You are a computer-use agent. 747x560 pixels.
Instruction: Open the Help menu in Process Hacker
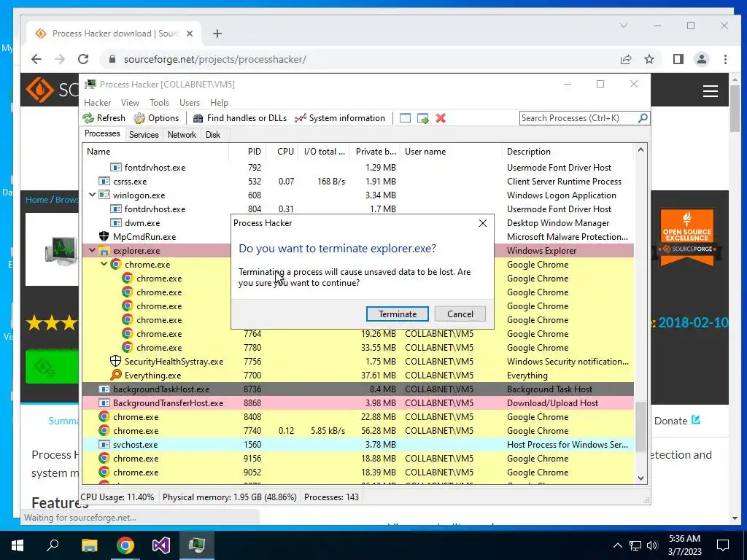click(x=219, y=103)
